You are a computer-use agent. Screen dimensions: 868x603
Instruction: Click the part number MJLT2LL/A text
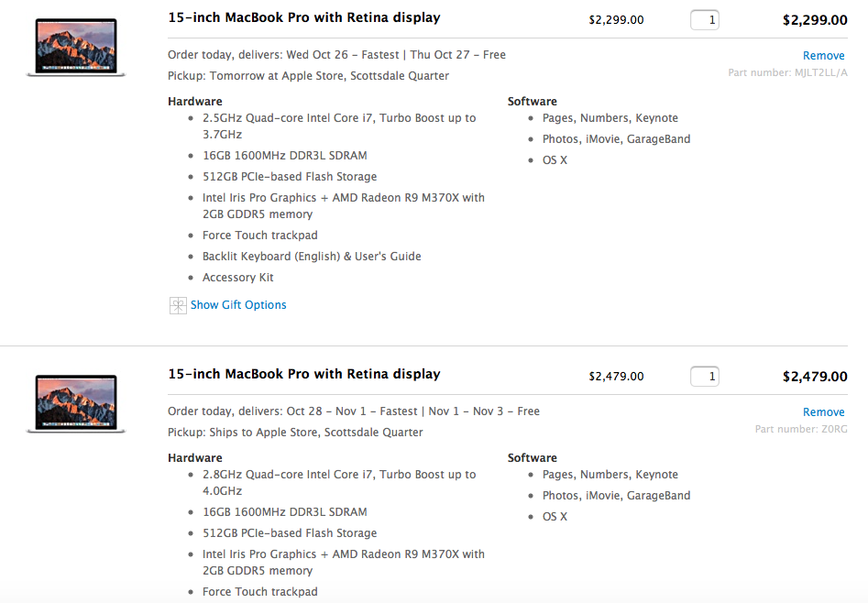click(786, 72)
